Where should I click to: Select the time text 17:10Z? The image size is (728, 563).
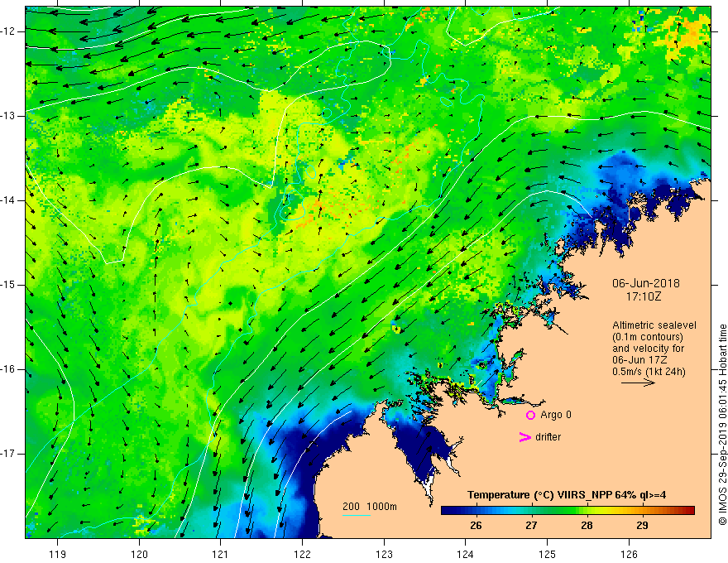643,296
